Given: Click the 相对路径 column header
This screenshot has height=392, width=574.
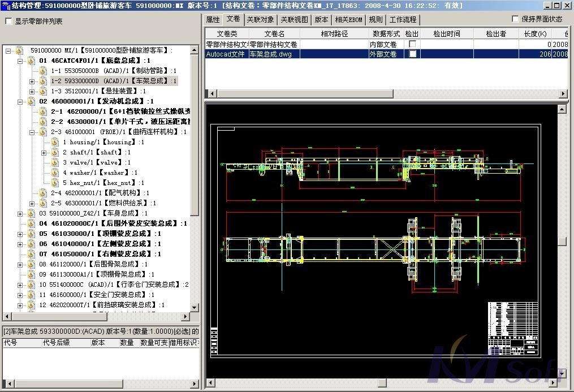Looking at the screenshot, I should pyautogui.click(x=334, y=34).
